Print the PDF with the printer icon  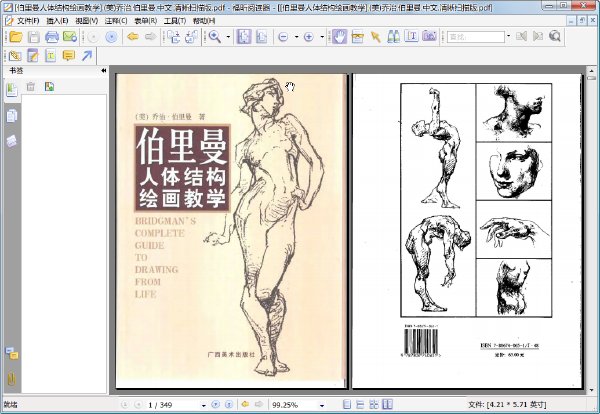pyautogui.click(x=52, y=37)
